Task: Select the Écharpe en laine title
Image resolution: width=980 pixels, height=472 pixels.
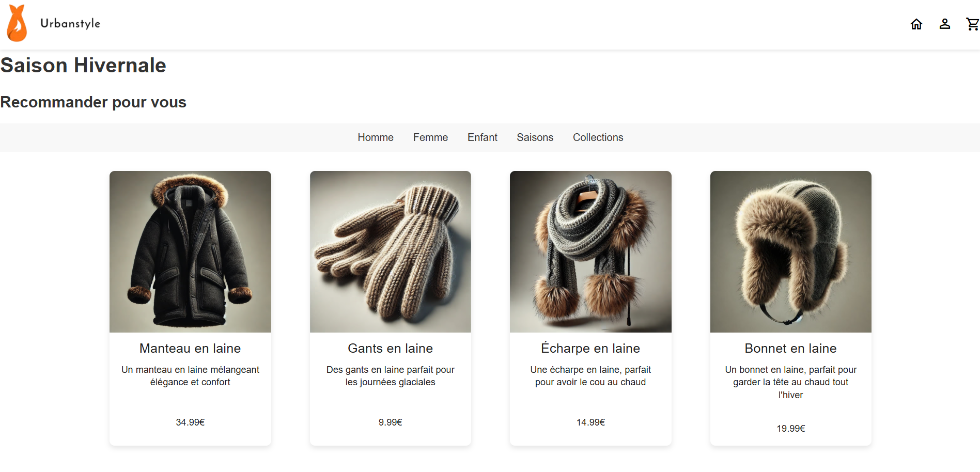Action: pyautogui.click(x=590, y=348)
